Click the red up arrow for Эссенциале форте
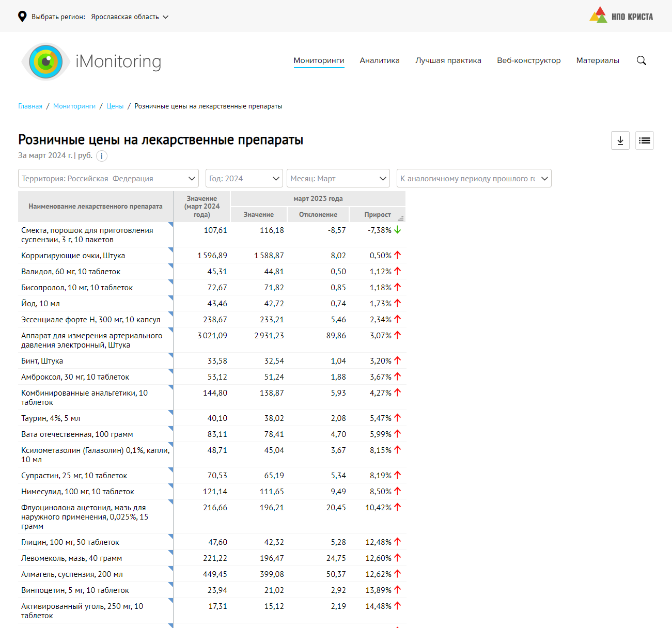This screenshot has height=628, width=672. pos(398,319)
